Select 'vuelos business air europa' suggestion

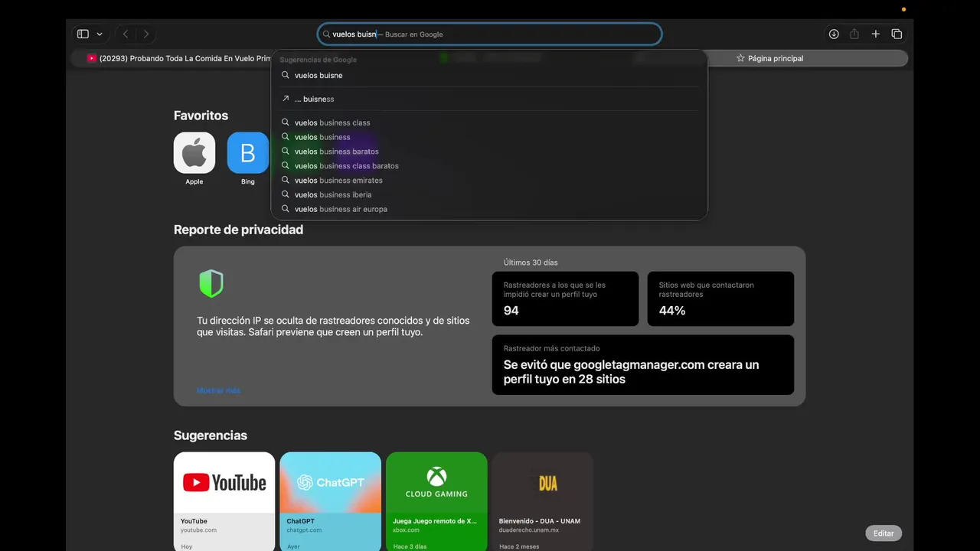pos(489,209)
